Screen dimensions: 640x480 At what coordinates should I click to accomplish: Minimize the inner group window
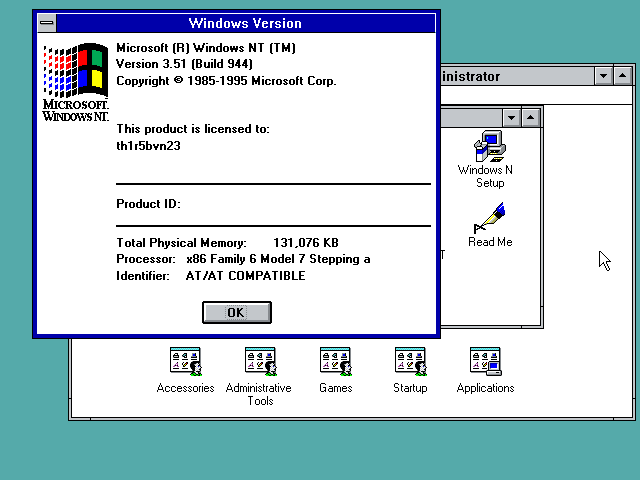511,118
